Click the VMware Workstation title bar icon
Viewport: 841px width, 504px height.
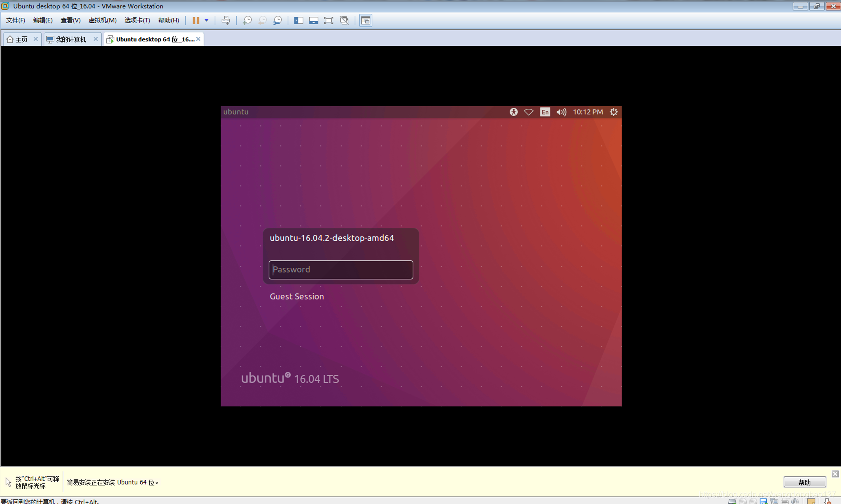click(5, 6)
